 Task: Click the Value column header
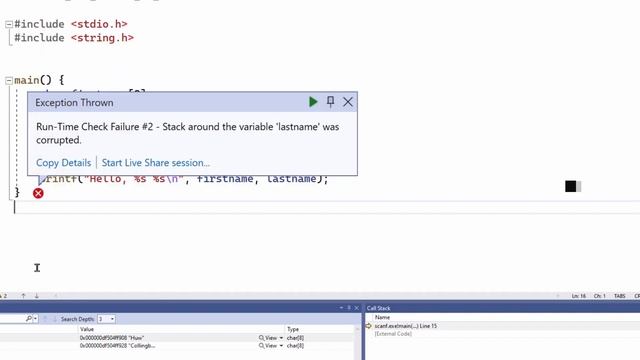(x=87, y=329)
